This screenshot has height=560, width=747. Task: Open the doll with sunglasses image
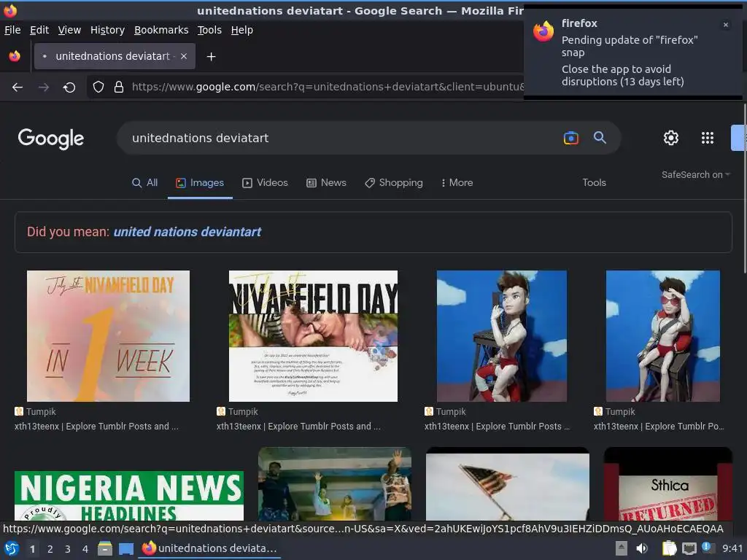click(x=662, y=336)
